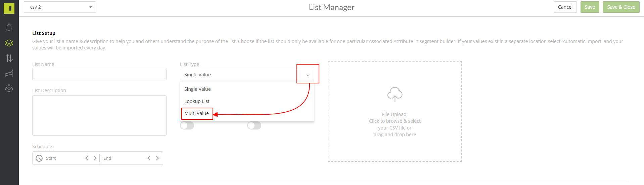Click the Cancel button
Image resolution: width=644 pixels, height=185 pixels.
[565, 7]
